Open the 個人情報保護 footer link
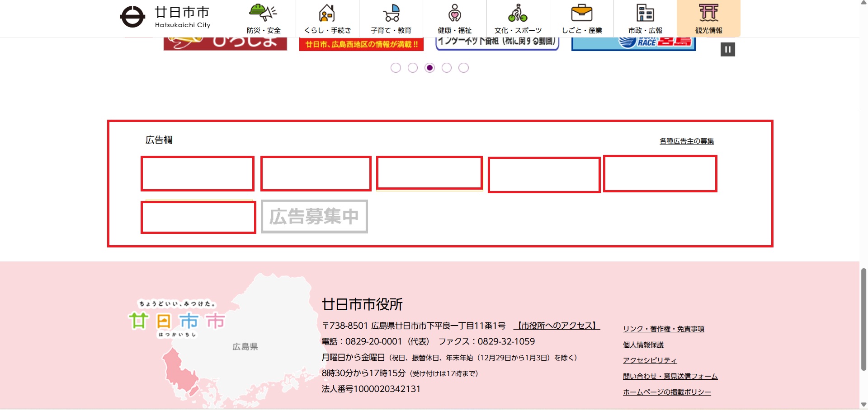 tap(643, 345)
